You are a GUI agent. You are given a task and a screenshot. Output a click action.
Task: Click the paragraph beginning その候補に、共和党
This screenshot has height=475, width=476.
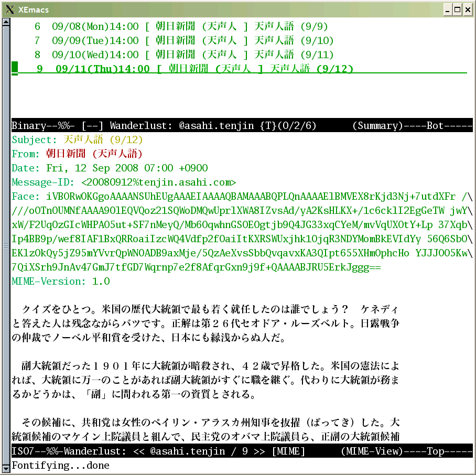(x=205, y=429)
